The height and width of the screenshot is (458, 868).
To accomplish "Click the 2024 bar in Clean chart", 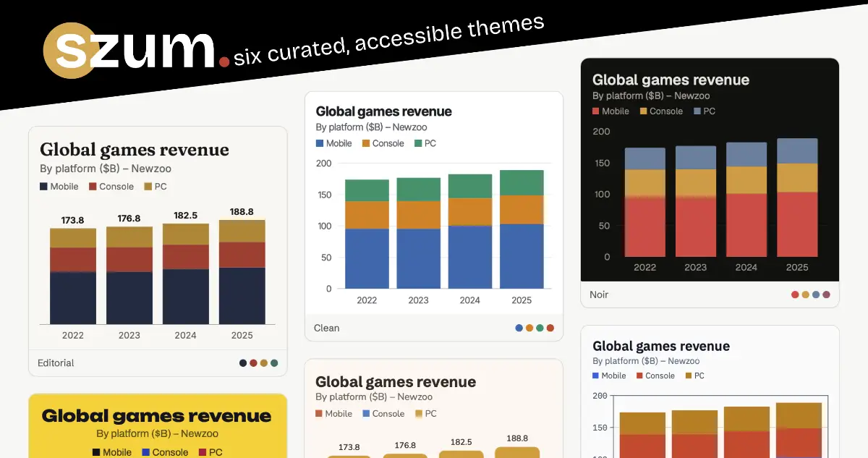I will (469, 232).
